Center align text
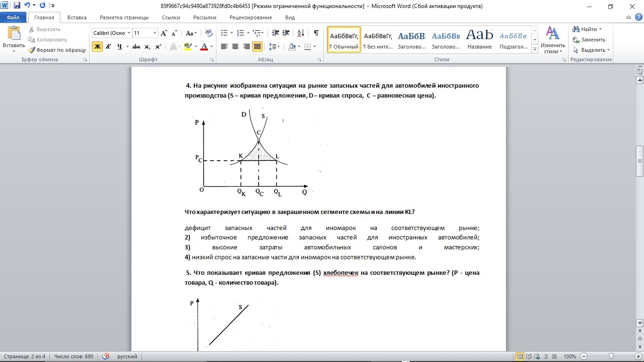 click(x=235, y=47)
